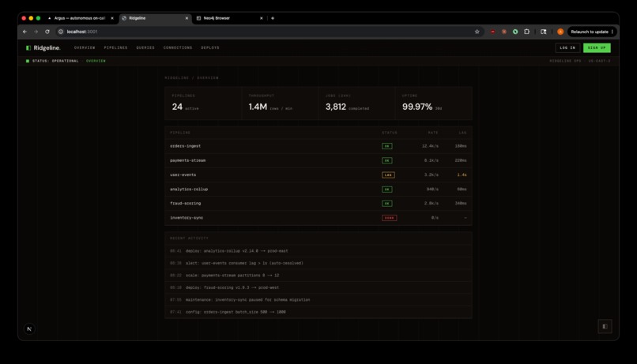The width and height of the screenshot is (637, 364).
Task: Close the Argus tab
Action: [112, 18]
